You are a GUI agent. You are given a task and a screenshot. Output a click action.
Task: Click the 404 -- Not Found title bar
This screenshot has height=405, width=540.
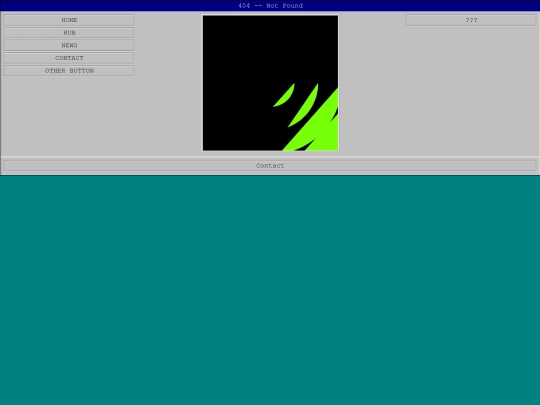(270, 6)
